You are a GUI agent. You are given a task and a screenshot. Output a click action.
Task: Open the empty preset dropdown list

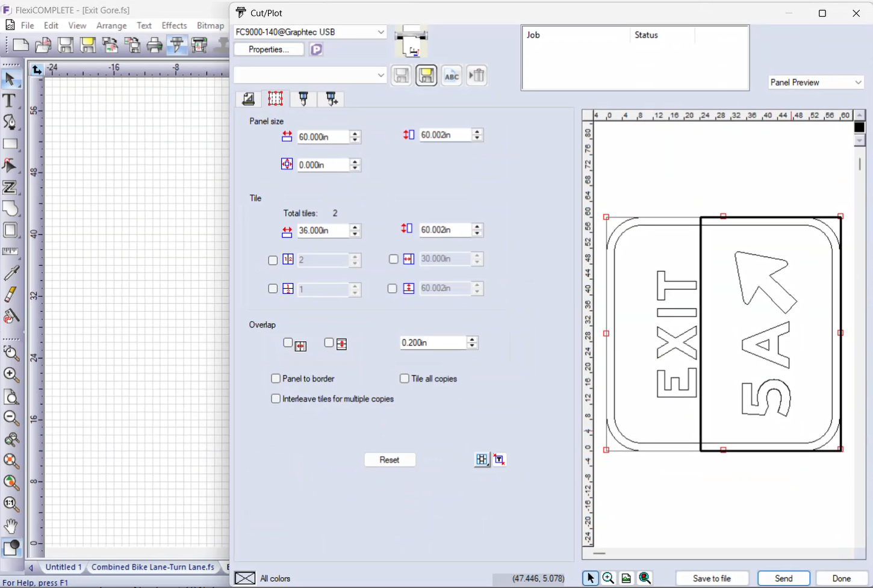pos(381,75)
